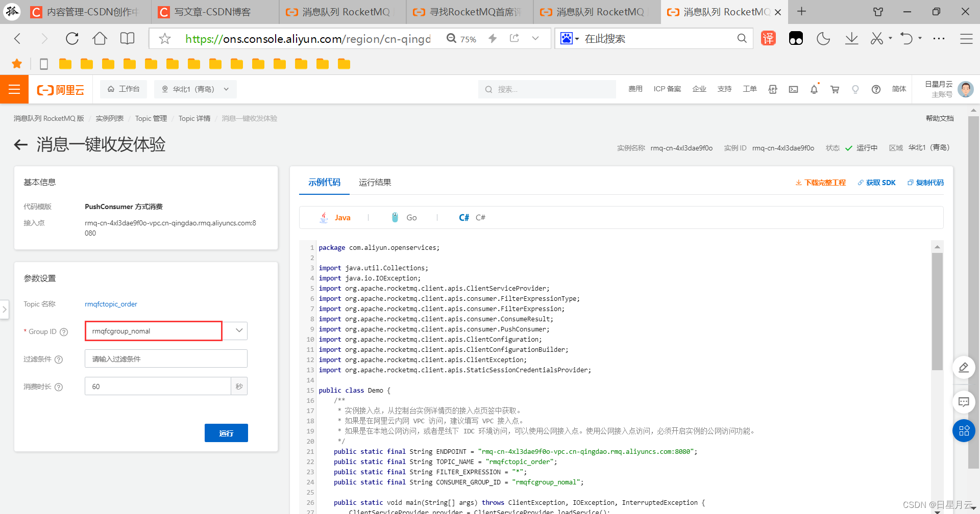Open the 企业 menu

click(699, 89)
